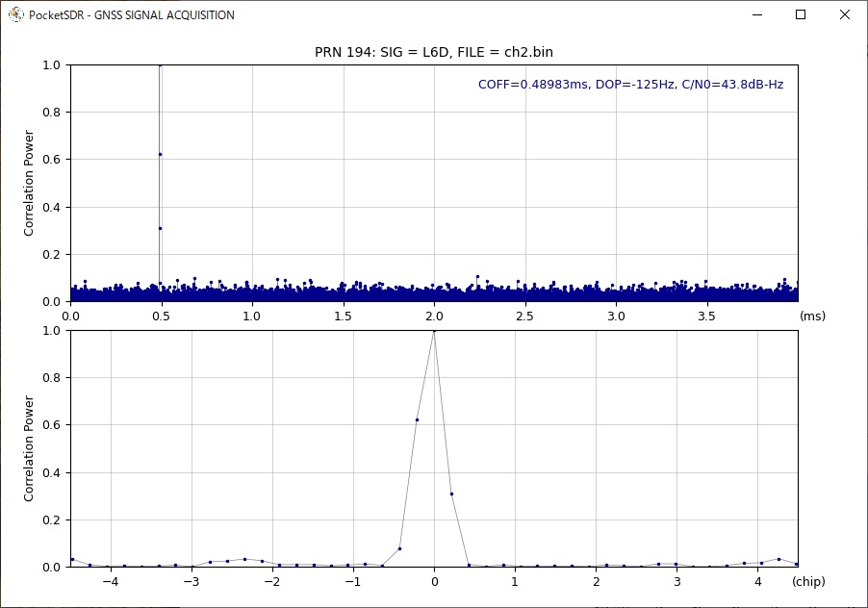Click the '3' tick label on chip axis
This screenshot has width=868, height=608.
(677, 581)
